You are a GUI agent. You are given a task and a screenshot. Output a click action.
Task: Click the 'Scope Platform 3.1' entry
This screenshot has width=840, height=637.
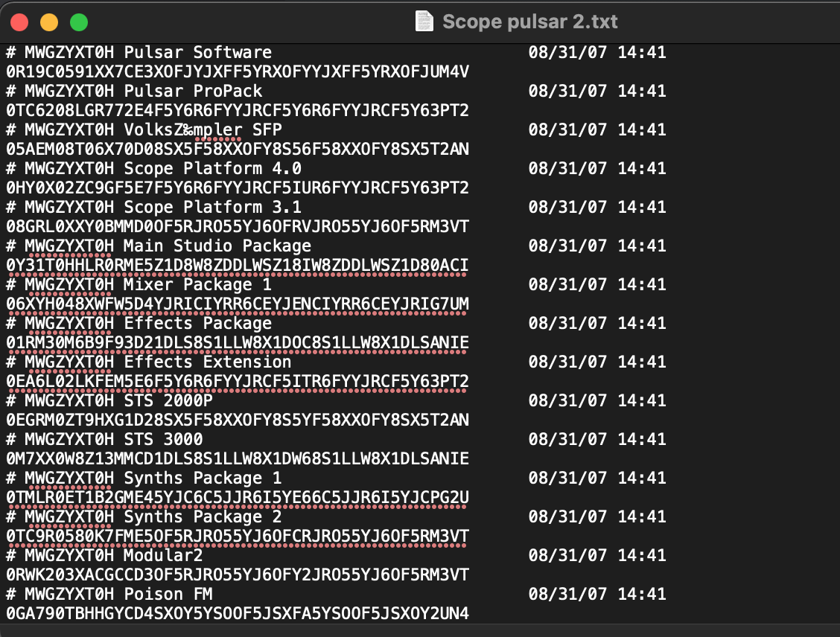tap(212, 207)
